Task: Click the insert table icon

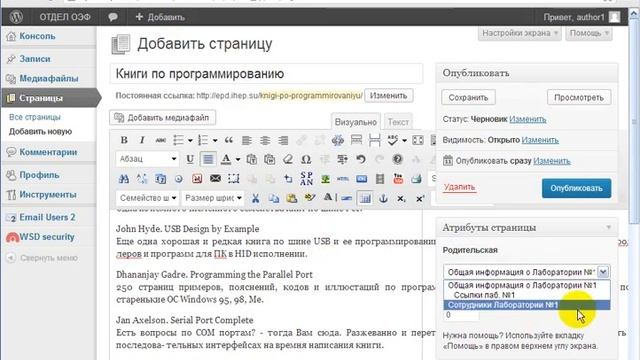Action: (x=365, y=198)
